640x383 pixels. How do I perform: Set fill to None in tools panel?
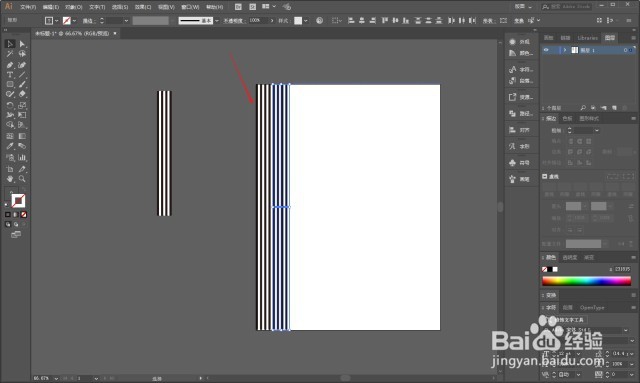click(x=24, y=214)
